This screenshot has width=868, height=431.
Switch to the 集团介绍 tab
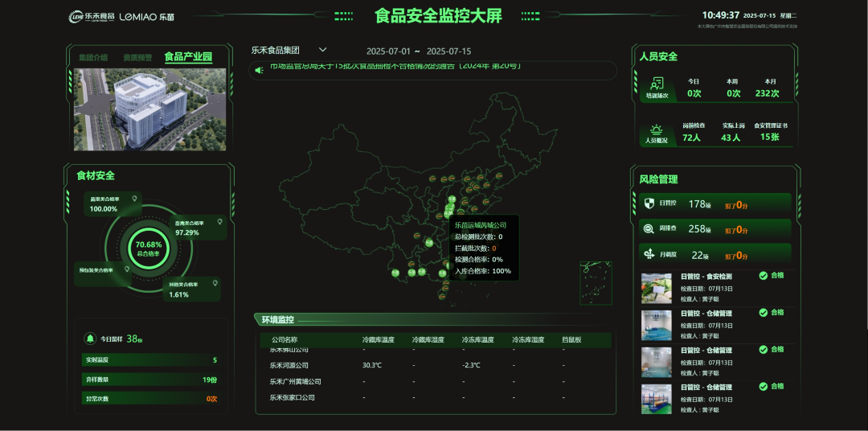[93, 58]
